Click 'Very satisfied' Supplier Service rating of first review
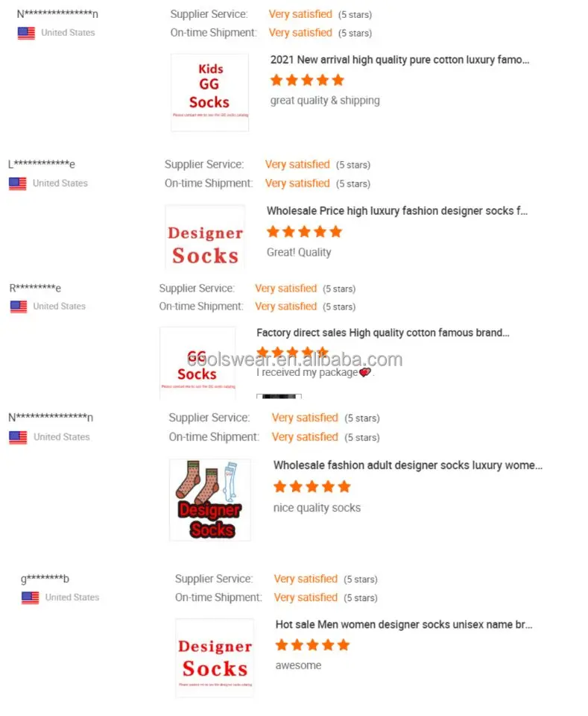This screenshot has height=716, width=588. (300, 14)
